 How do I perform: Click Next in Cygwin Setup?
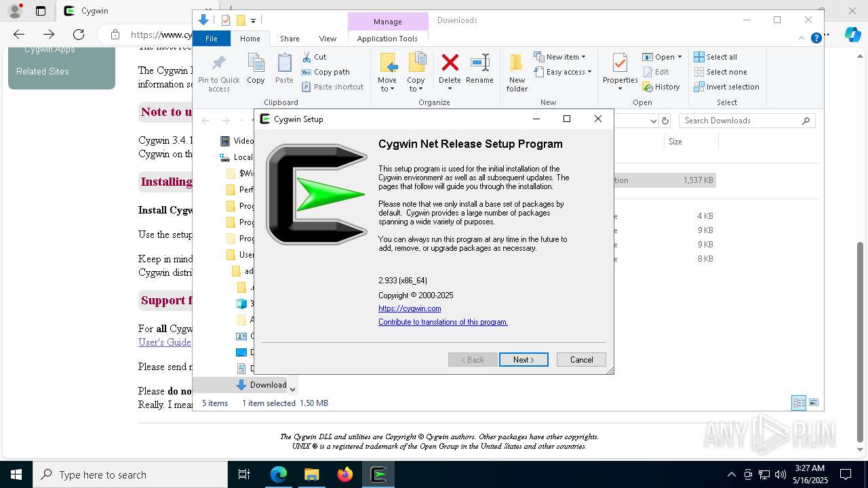(x=524, y=360)
